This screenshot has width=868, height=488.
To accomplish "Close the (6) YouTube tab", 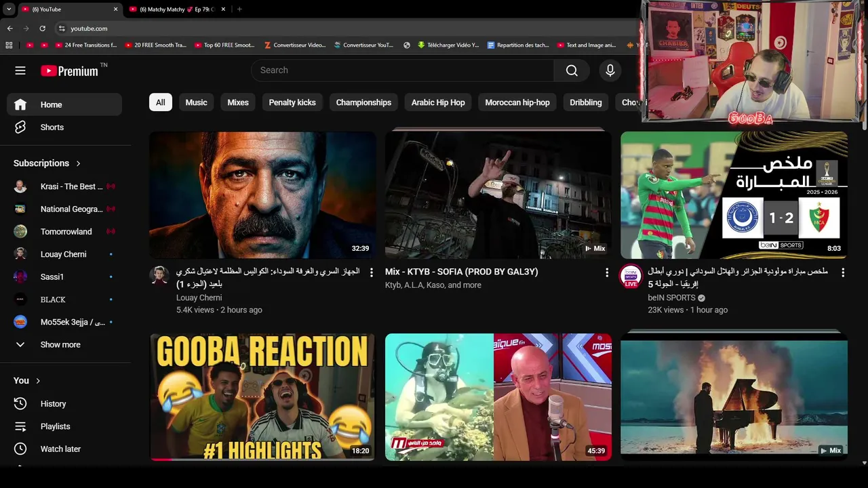I will pos(115,9).
